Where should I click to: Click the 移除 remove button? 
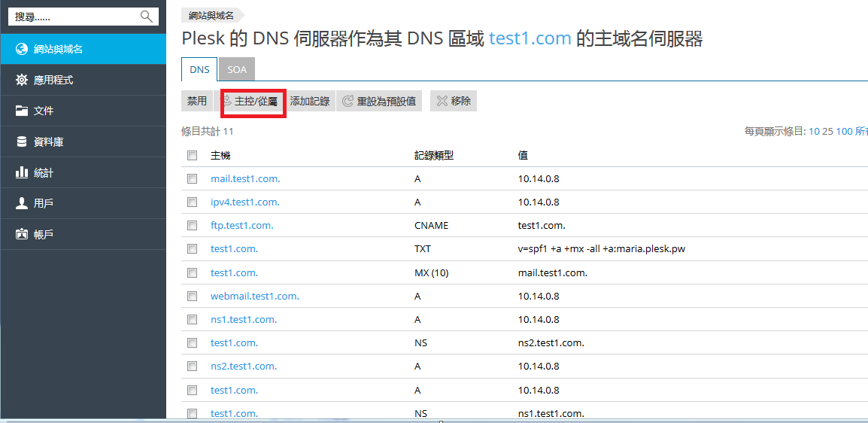(x=454, y=102)
